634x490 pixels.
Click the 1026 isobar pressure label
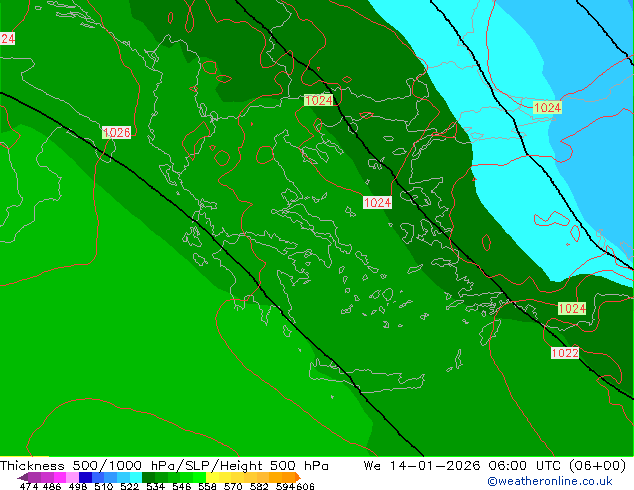(116, 132)
